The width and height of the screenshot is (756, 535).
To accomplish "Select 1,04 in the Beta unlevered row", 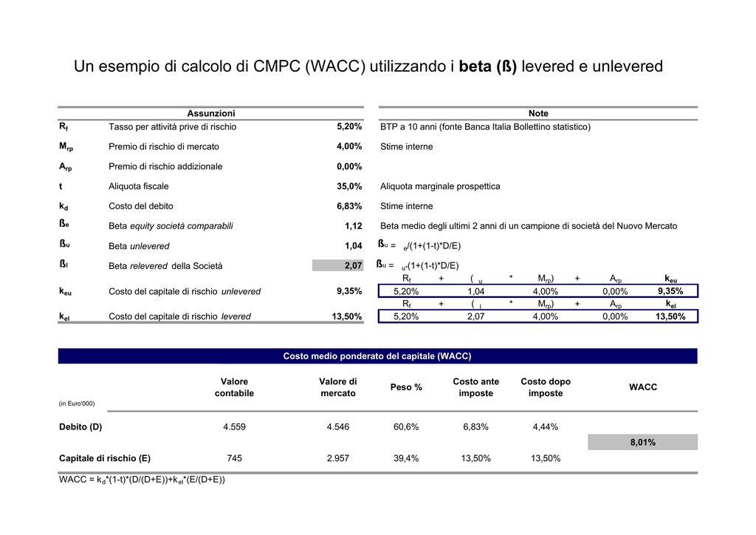I will 354,246.
